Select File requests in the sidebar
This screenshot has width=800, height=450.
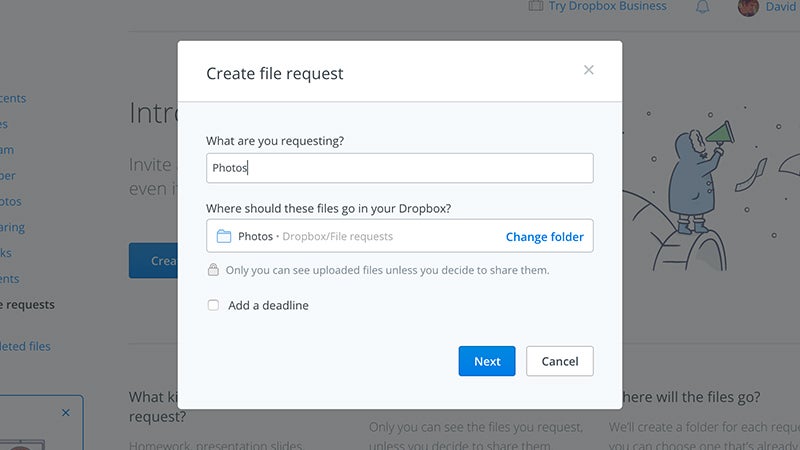click(27, 305)
